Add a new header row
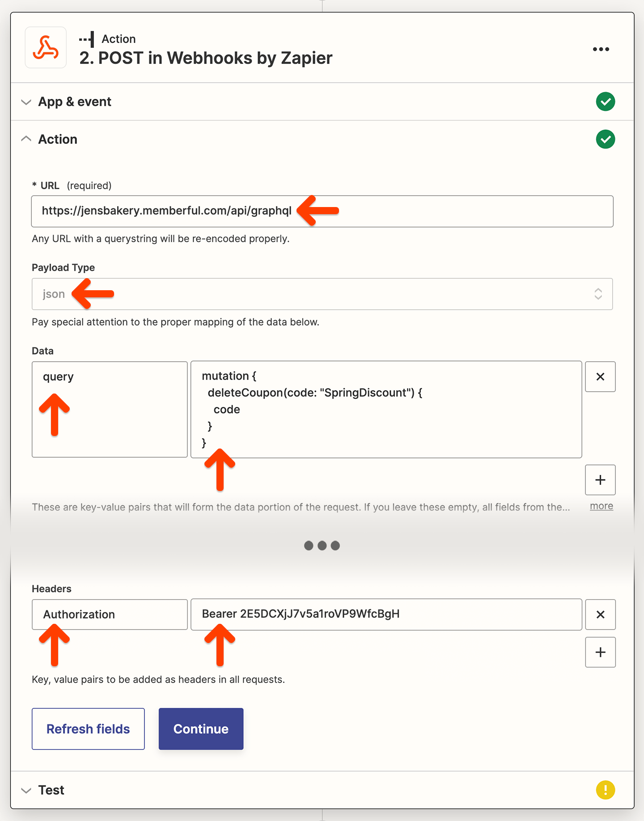644x821 pixels. point(600,652)
